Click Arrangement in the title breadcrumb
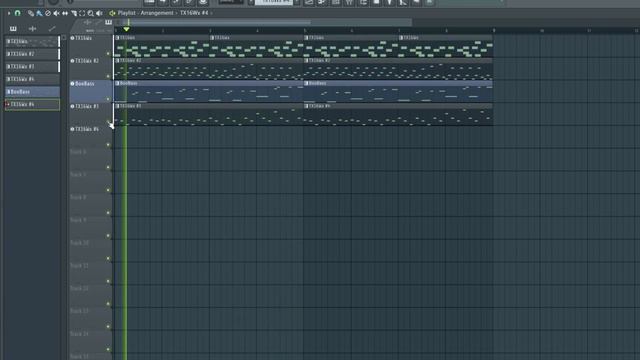This screenshot has width=640, height=360. (157, 13)
